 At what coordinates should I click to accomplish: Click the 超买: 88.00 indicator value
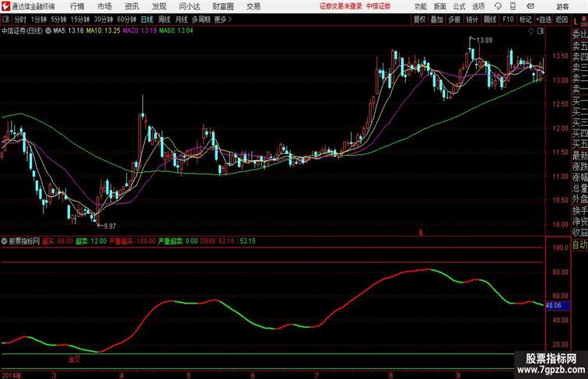coord(58,241)
